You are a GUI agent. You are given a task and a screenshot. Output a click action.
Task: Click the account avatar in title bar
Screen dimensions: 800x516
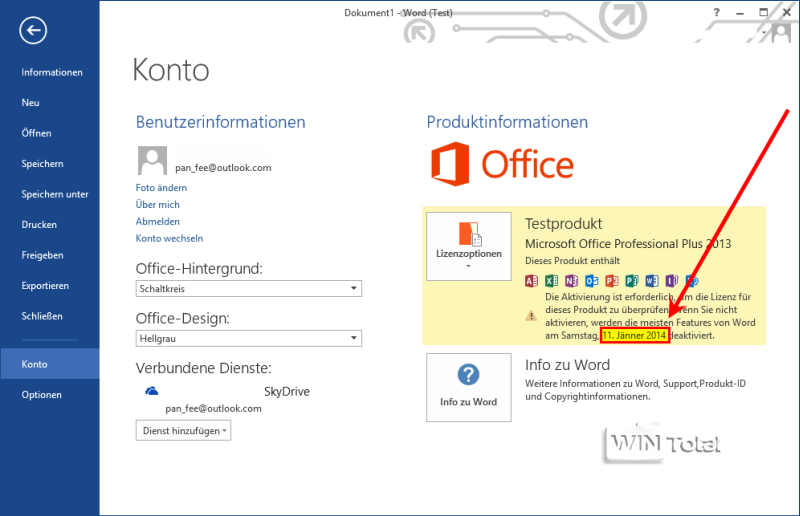tap(781, 34)
